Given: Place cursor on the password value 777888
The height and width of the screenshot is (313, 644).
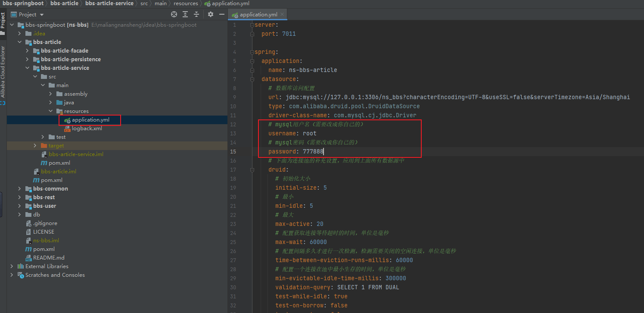Looking at the screenshot, I should (313, 151).
